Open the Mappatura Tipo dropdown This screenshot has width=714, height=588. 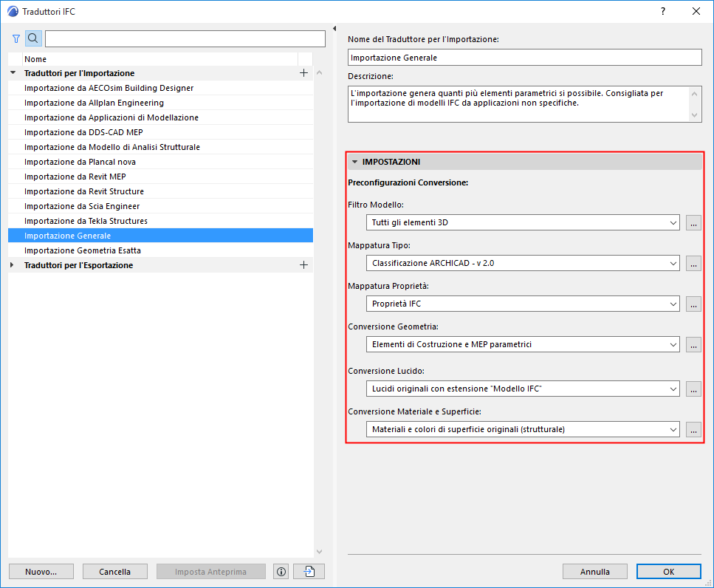[x=523, y=263]
